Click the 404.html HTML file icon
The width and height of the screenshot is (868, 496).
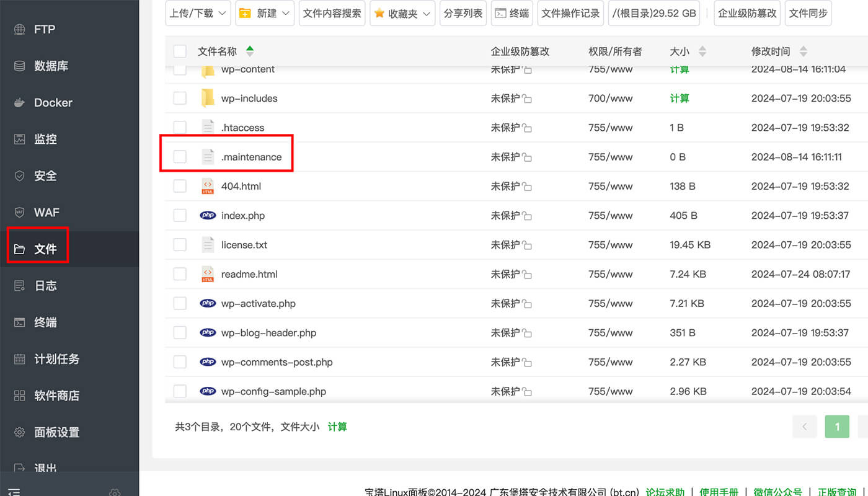point(208,186)
